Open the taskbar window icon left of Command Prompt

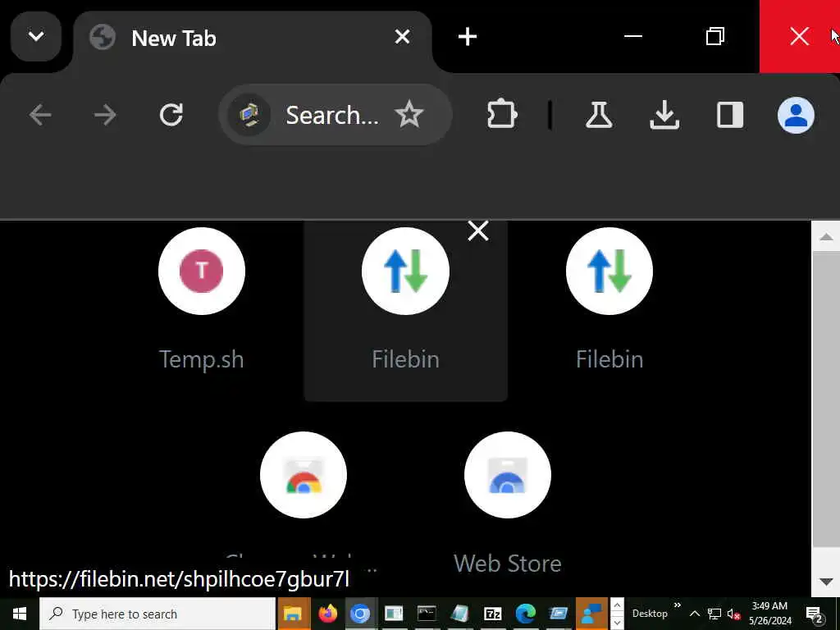(x=393, y=614)
